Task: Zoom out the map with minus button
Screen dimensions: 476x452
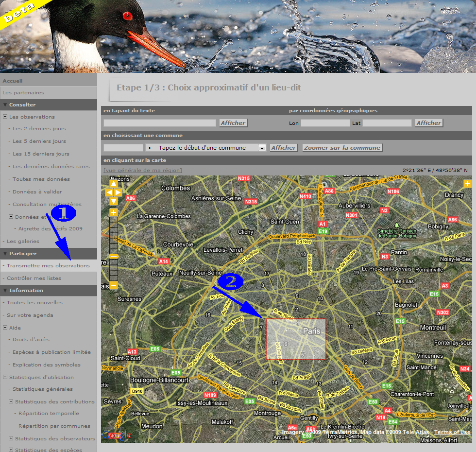Action: (x=114, y=285)
